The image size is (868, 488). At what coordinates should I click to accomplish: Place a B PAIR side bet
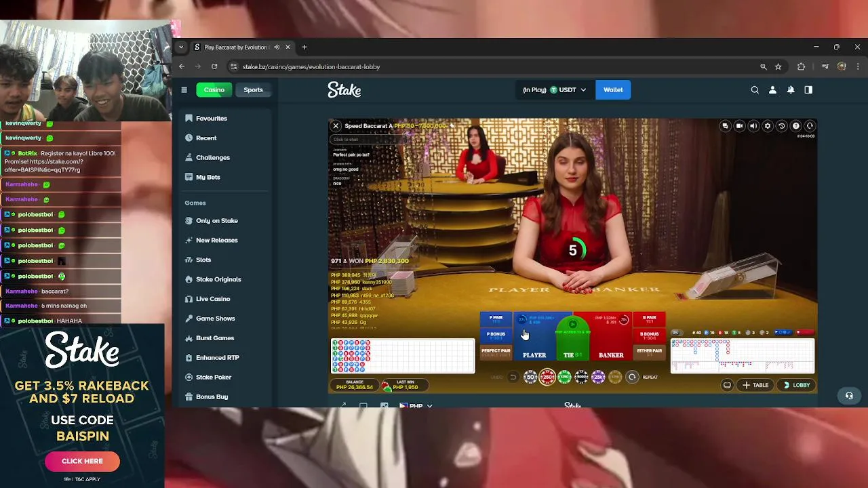tap(650, 319)
